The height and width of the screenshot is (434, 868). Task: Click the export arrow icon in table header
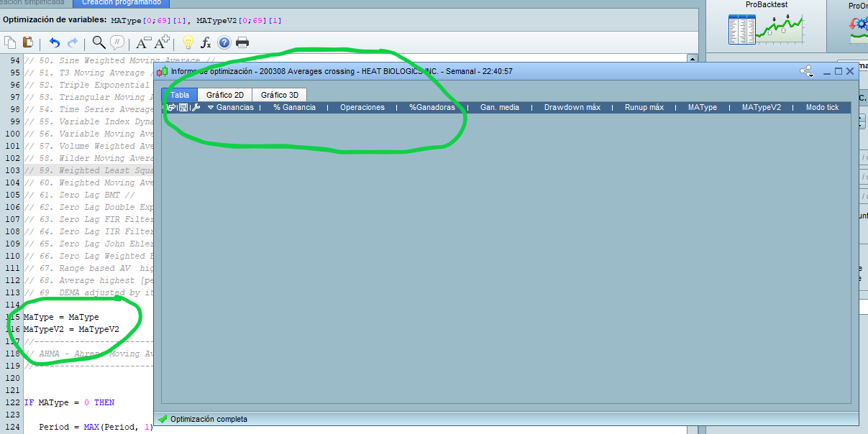[171, 108]
